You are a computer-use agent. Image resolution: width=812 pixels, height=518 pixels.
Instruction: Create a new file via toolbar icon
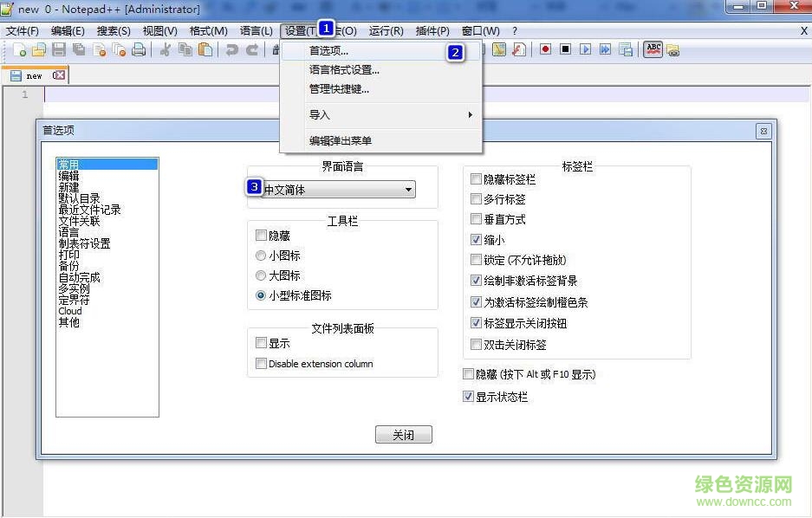[x=21, y=50]
